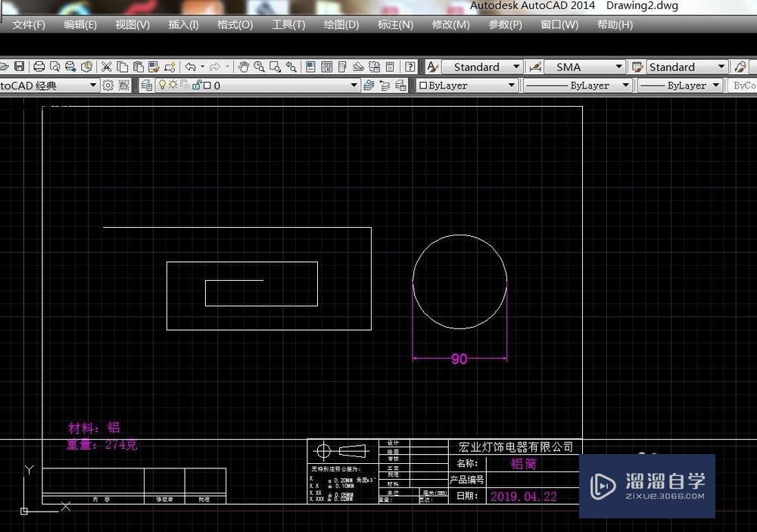Select the 90 dimension text in drawing
The width and height of the screenshot is (757, 532).
pyautogui.click(x=459, y=359)
